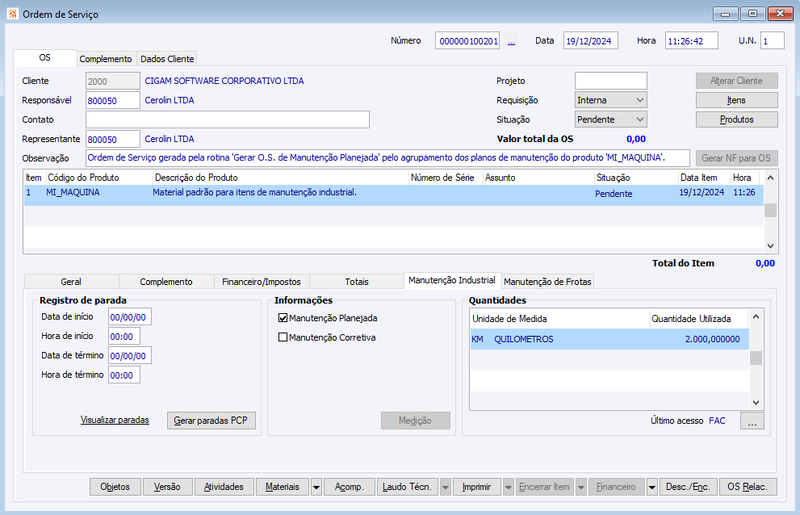Screen dimensions: 800x515
Task: Open the OS Relac. button
Action: (748, 487)
